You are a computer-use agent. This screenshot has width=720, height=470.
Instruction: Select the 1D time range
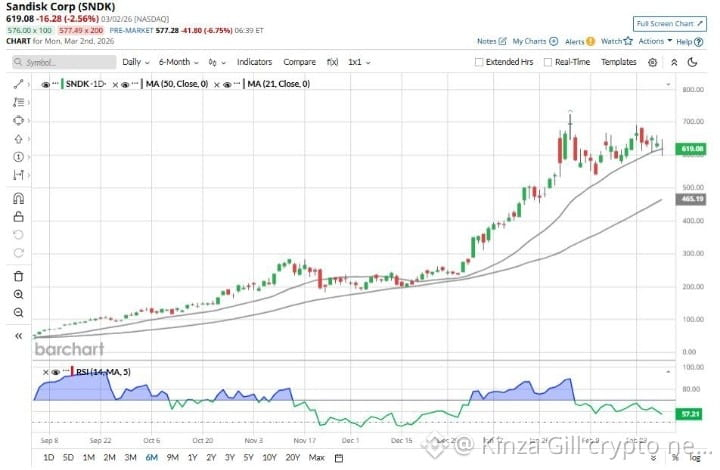pos(48,458)
